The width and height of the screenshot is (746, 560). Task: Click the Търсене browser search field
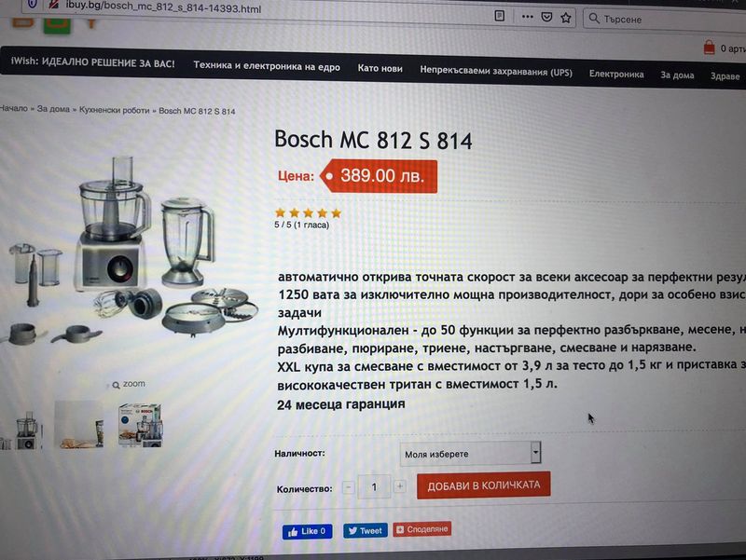666,20
